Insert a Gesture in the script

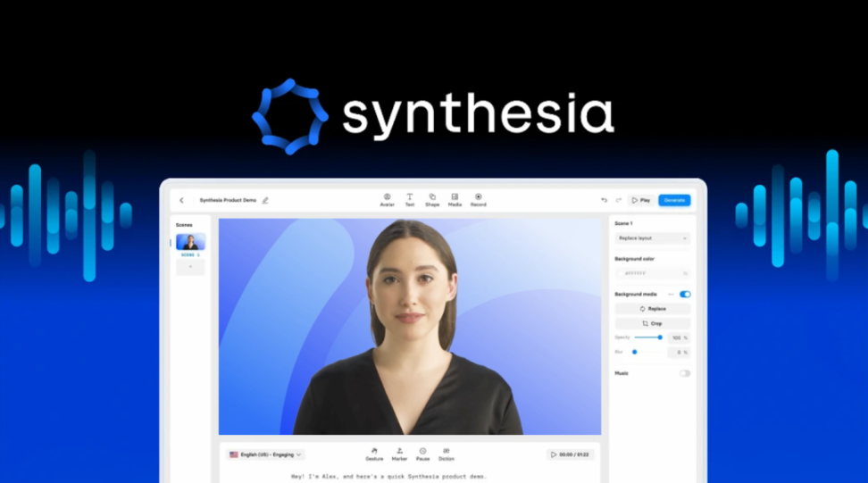(374, 454)
